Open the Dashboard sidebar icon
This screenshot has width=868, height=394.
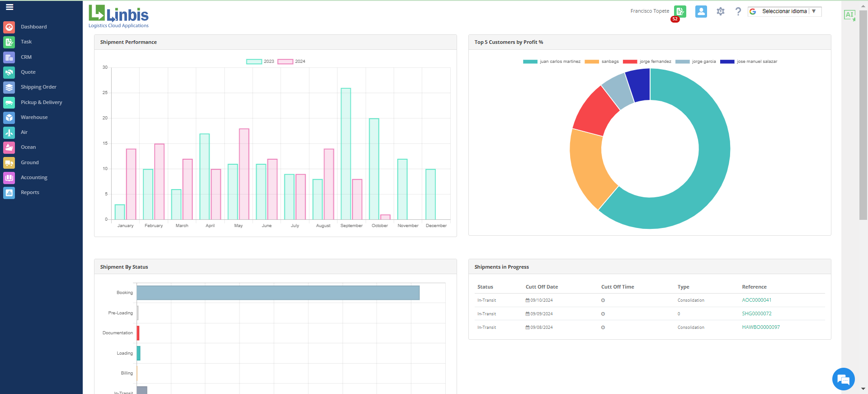pos(9,27)
